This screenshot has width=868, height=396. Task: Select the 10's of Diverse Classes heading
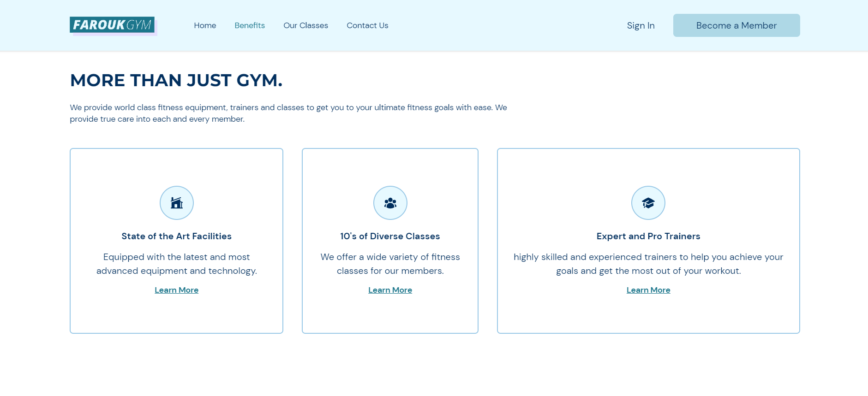click(390, 236)
